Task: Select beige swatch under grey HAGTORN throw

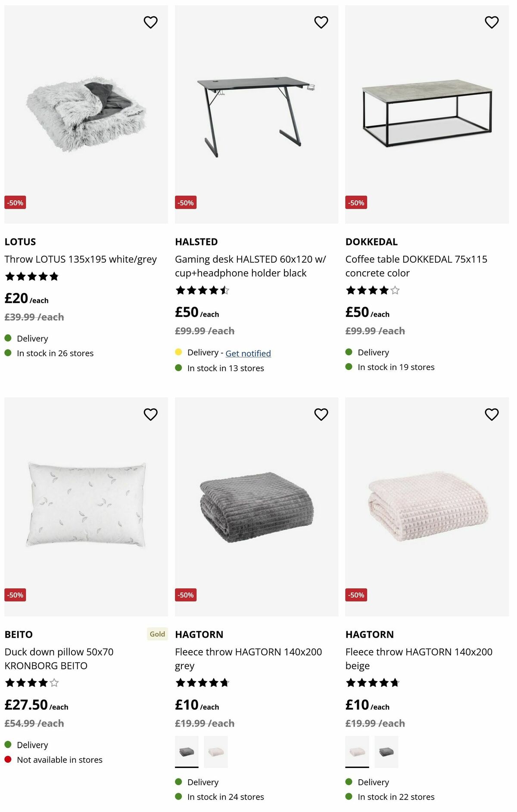Action: (x=215, y=752)
